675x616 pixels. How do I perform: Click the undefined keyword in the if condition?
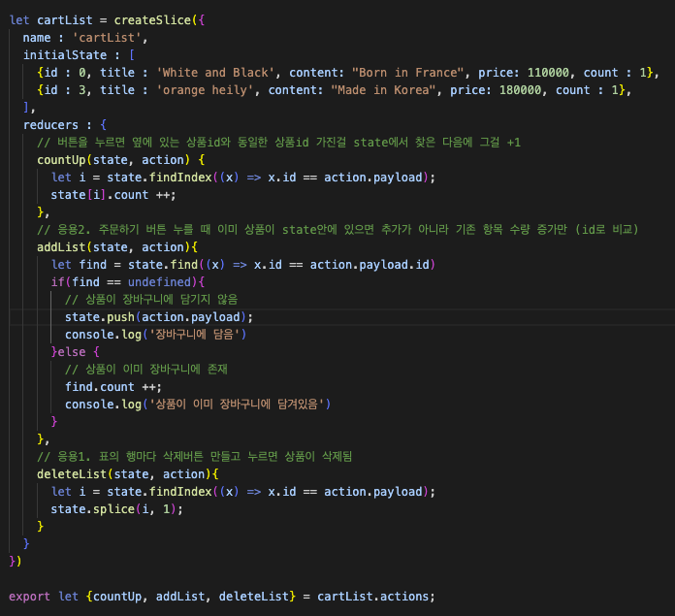(159, 282)
